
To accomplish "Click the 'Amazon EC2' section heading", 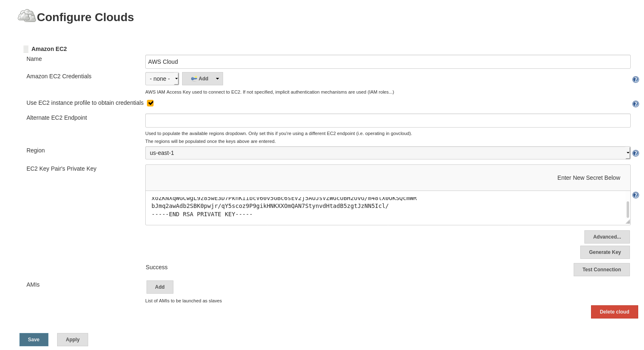I will coord(49,49).
